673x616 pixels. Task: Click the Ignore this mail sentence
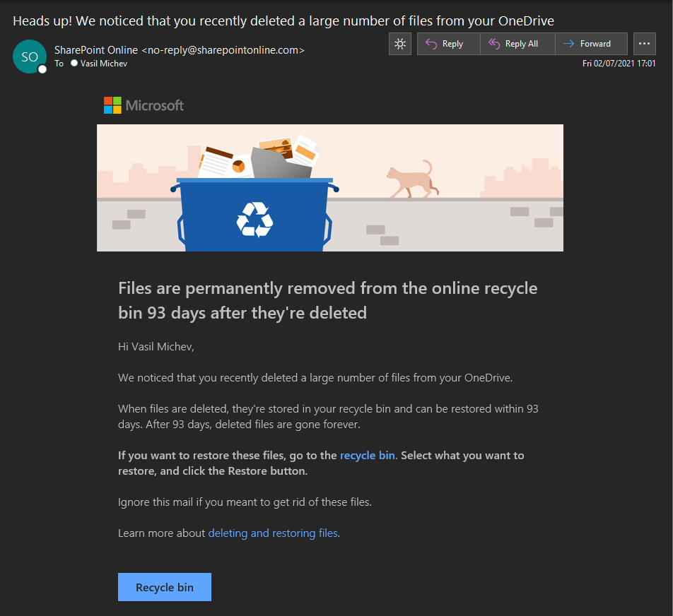[245, 502]
